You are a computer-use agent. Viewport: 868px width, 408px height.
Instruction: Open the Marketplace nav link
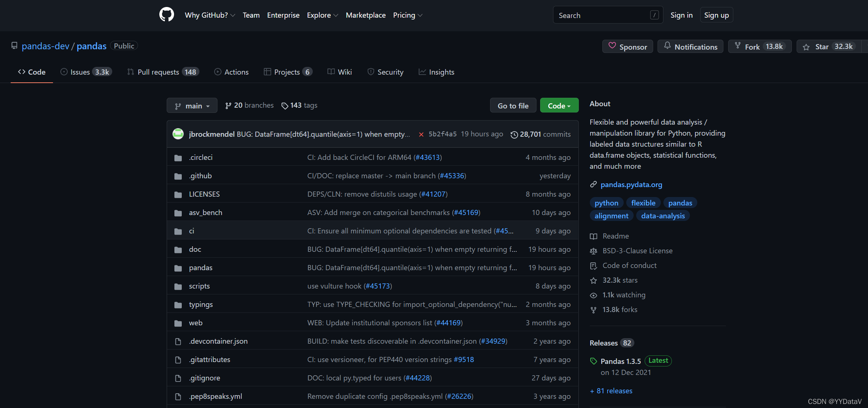[366, 15]
